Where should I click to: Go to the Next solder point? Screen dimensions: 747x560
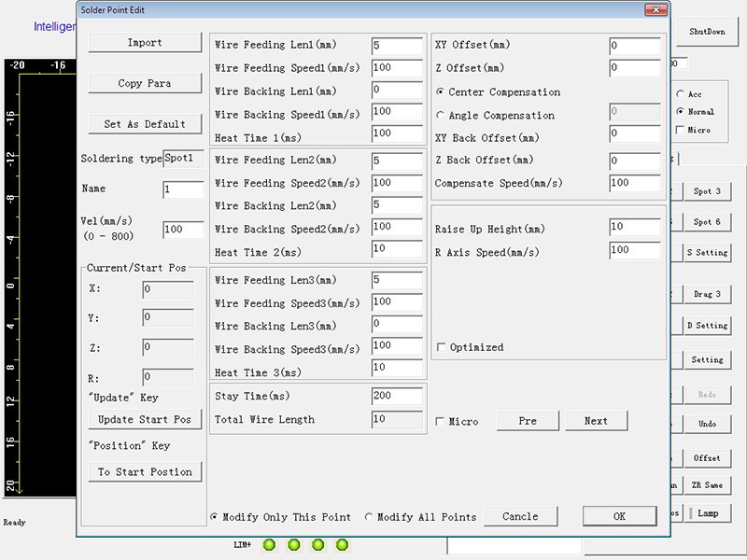(x=596, y=421)
